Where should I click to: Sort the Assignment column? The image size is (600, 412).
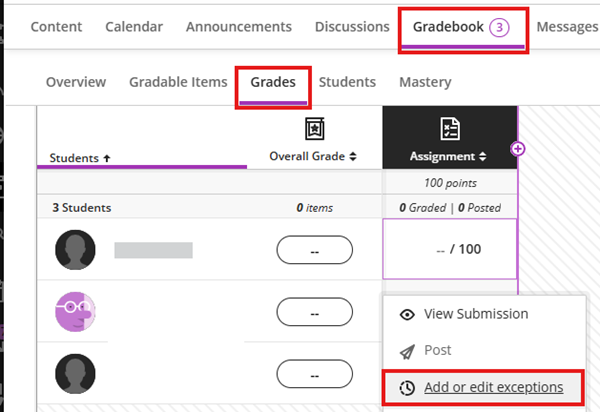pos(448,156)
